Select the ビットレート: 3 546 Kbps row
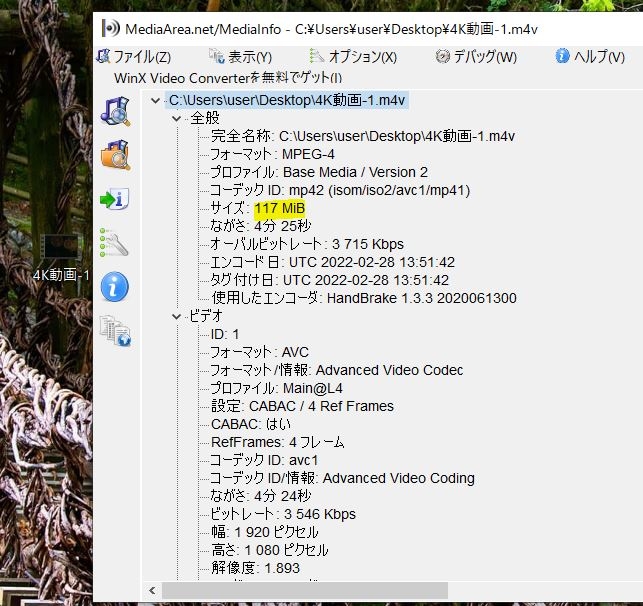Screen dimensions: 643x606 283,514
